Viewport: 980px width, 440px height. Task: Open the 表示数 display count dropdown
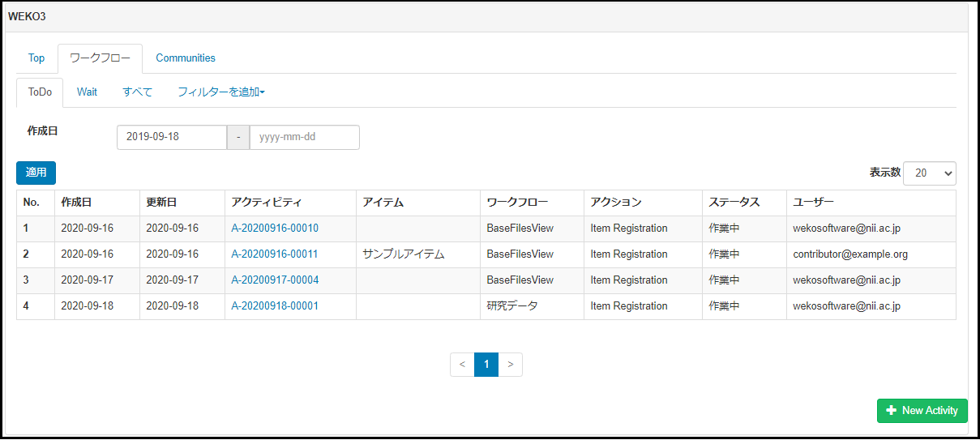click(929, 173)
